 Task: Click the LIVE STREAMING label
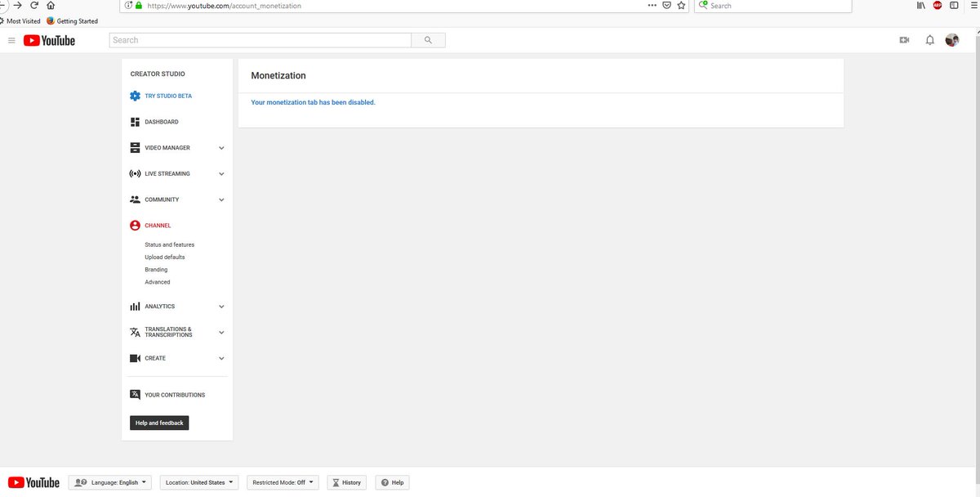click(167, 174)
